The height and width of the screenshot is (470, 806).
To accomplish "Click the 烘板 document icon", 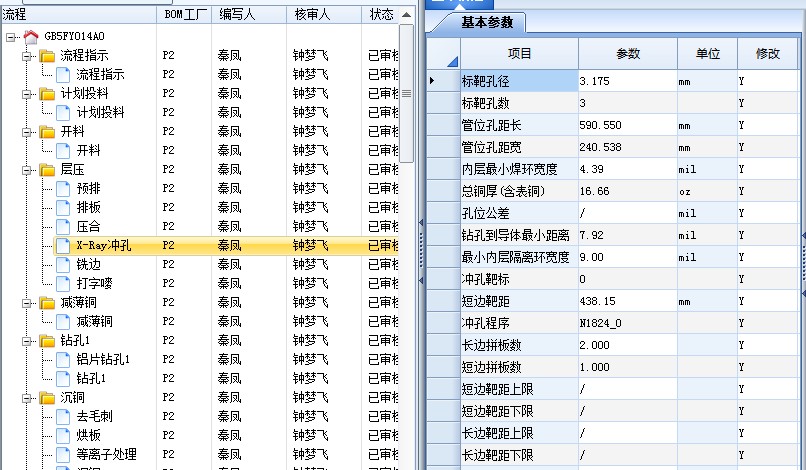I will [x=63, y=436].
